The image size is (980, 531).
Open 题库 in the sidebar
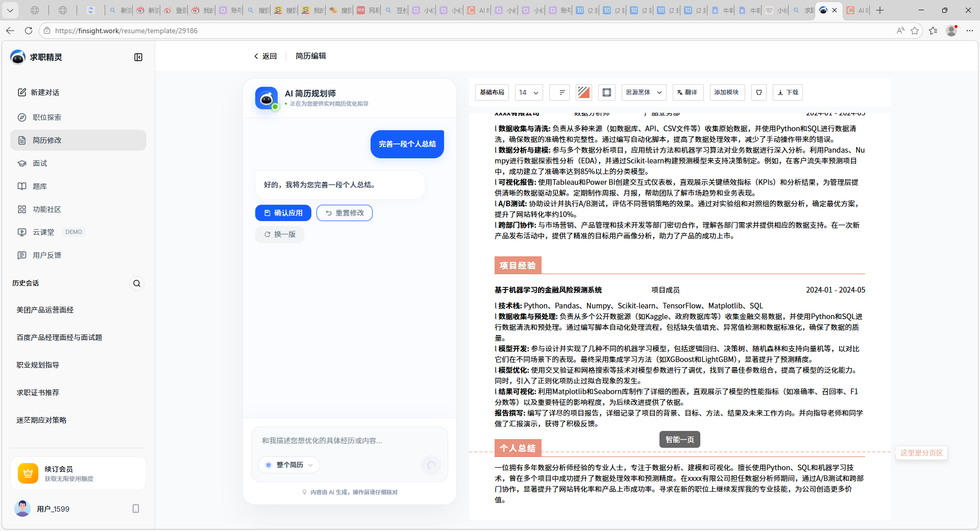pyautogui.click(x=78, y=186)
